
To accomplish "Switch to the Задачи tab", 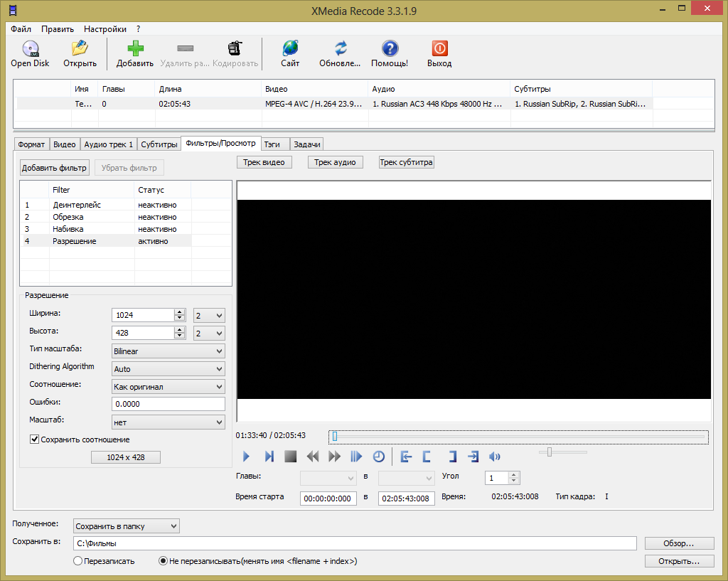I will point(307,144).
